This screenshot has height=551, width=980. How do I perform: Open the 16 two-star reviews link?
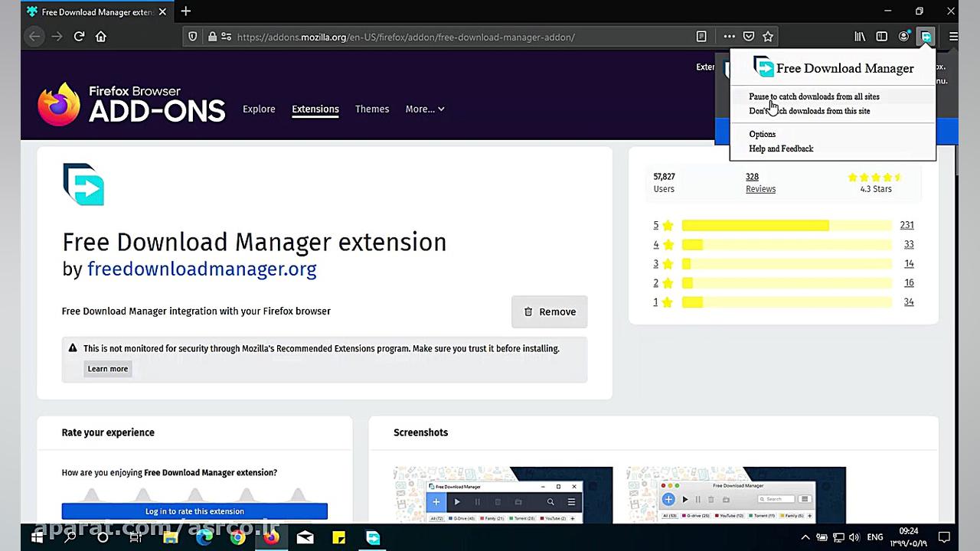(909, 282)
